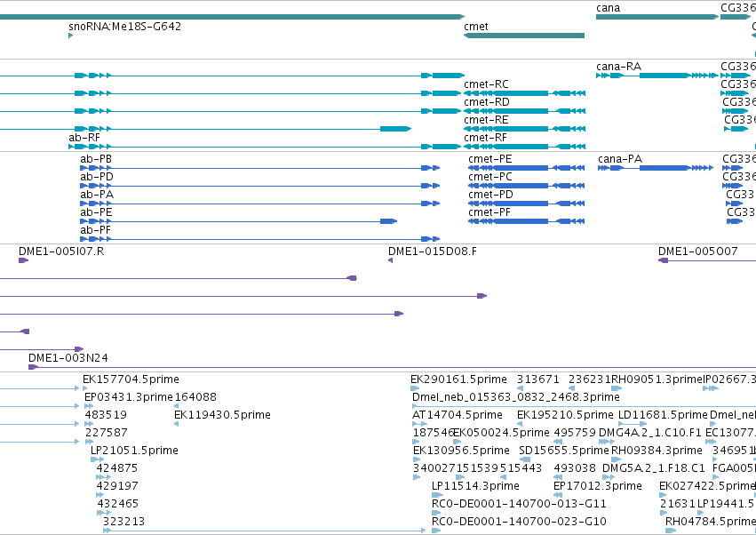Click the ab-PF protein label
756x535 pixels.
(x=95, y=230)
